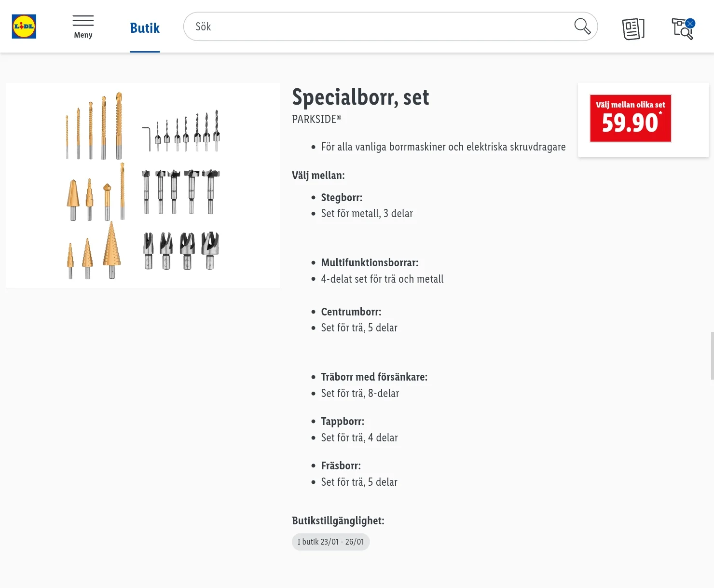This screenshot has height=588, width=714.
Task: Open the Meny hamburger menu
Action: [83, 27]
